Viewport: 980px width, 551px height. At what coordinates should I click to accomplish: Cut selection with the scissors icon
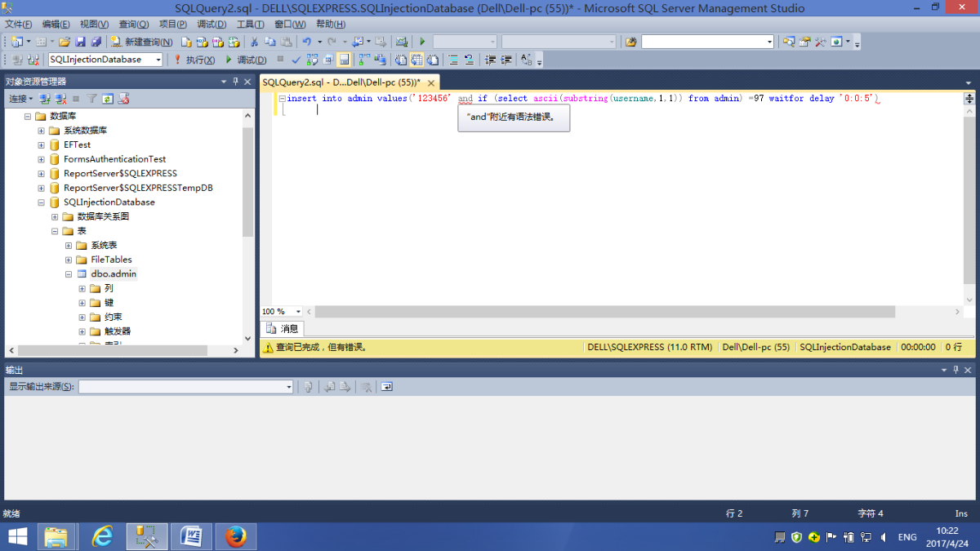254,42
